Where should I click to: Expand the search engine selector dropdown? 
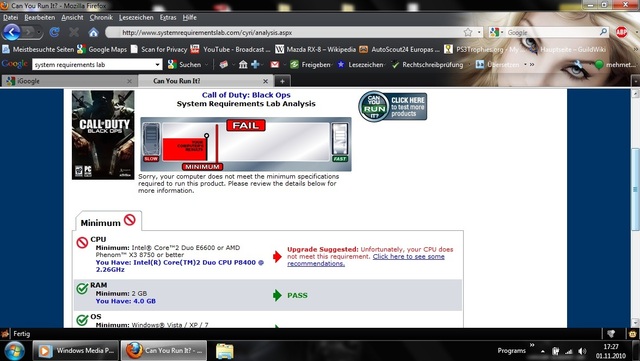point(496,32)
